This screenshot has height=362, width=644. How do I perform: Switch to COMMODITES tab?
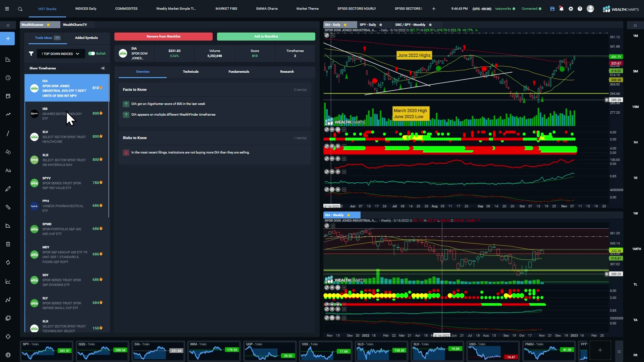126,9
